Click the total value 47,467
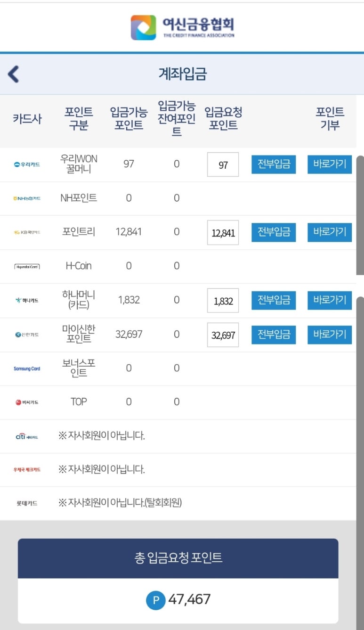Viewport: 364px width, 630px height. 189,599
